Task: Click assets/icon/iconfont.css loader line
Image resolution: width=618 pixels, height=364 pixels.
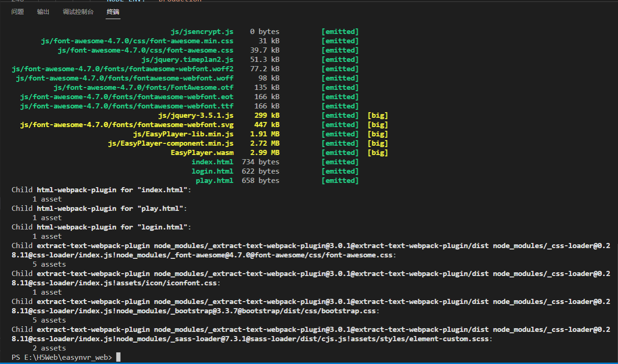Action: pyautogui.click(x=116, y=283)
